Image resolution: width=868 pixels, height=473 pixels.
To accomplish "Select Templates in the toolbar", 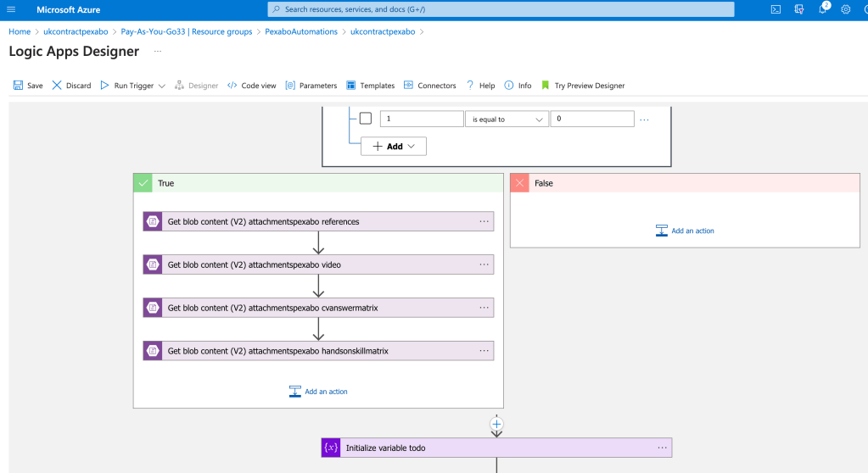I will pyautogui.click(x=370, y=86).
